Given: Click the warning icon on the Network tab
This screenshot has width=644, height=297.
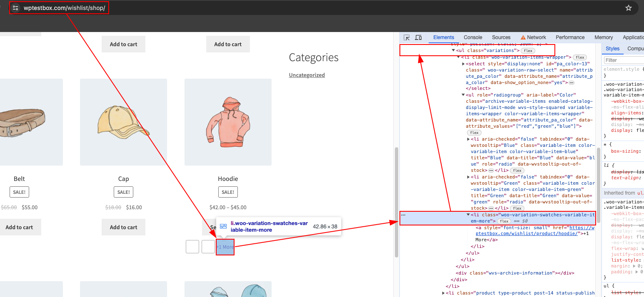Looking at the screenshot, I should coord(523,37).
